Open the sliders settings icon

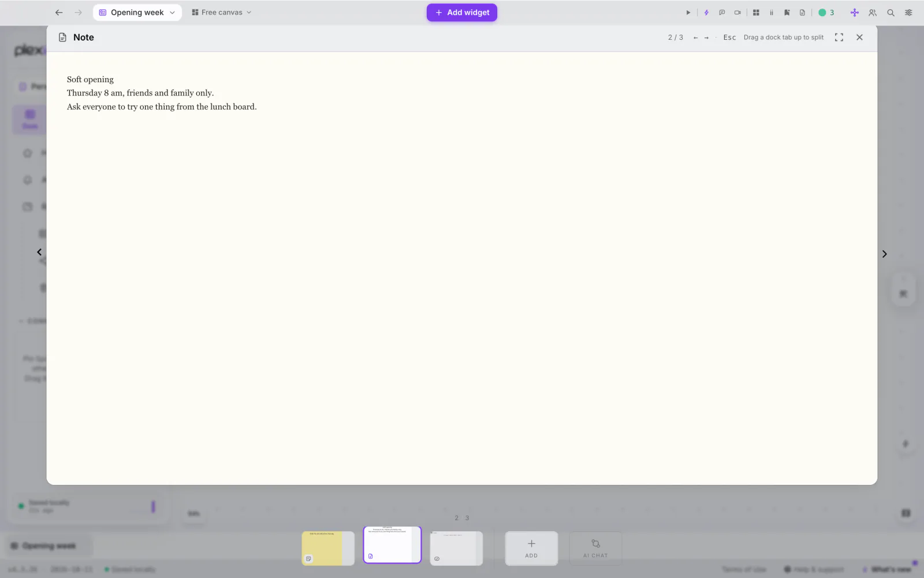click(x=908, y=13)
